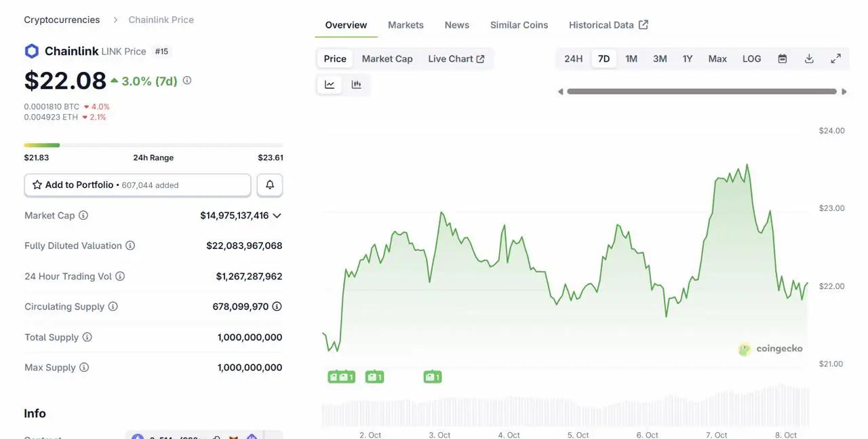Click info icon beside Circulating Supply

pos(113,307)
